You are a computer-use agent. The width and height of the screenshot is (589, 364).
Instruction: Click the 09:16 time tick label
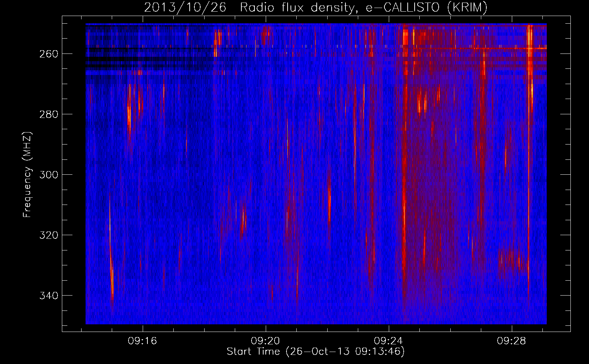click(x=142, y=341)
